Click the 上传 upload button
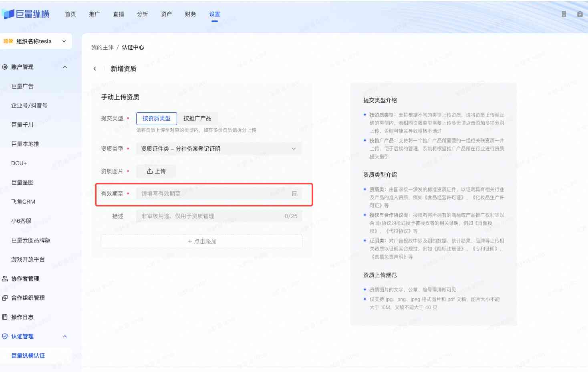Screen dimensions: 588x372 (156, 171)
